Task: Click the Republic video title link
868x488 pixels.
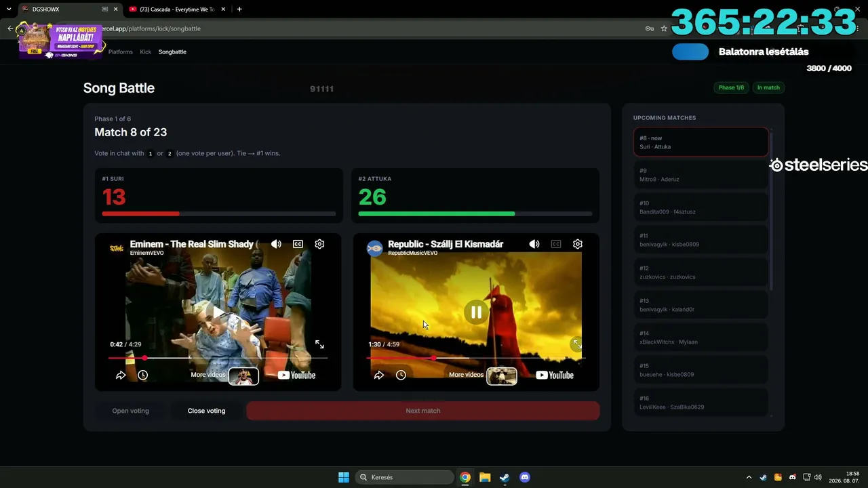Action: click(x=446, y=244)
